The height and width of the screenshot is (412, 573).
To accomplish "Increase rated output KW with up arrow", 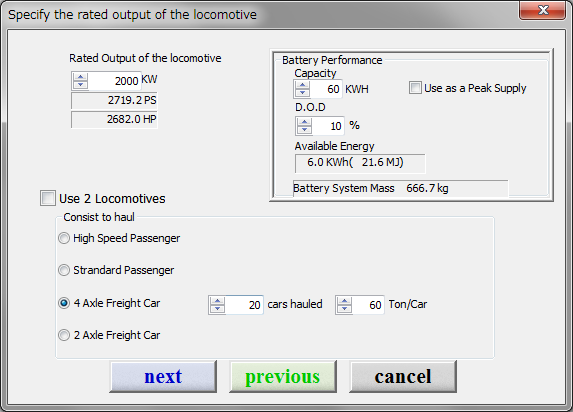I will click(80, 77).
